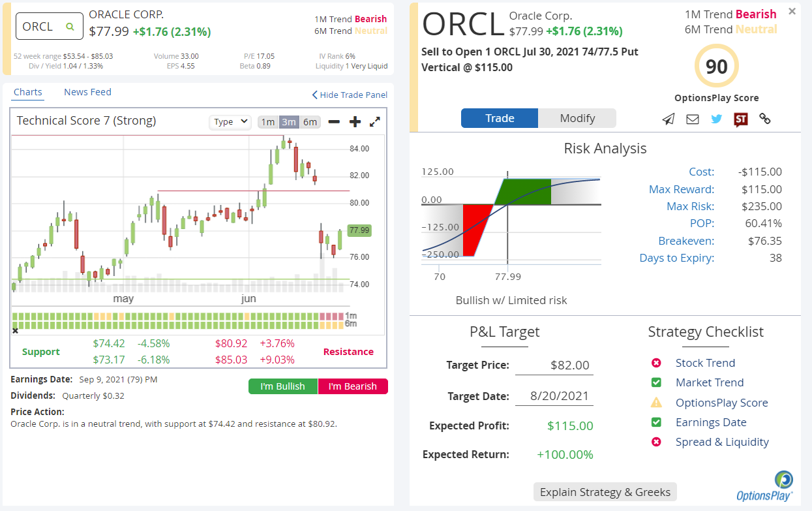
Task: Click resistance level $80.92
Action: click(232, 343)
